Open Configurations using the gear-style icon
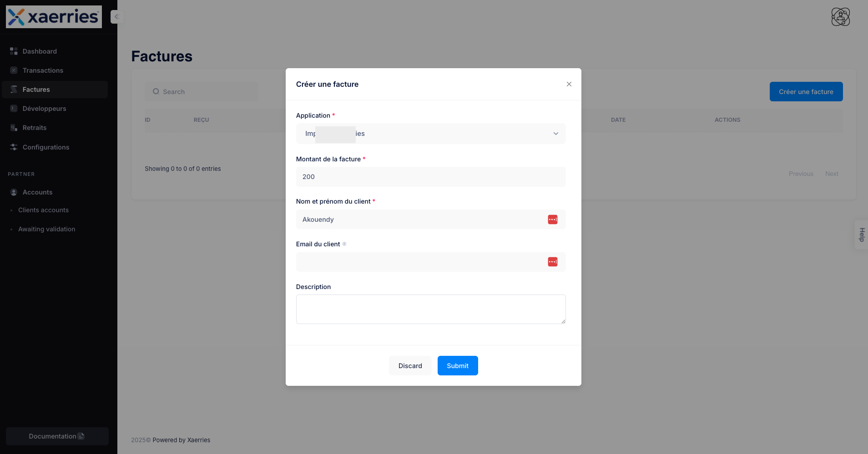This screenshot has width=868, height=454. pyautogui.click(x=13, y=147)
